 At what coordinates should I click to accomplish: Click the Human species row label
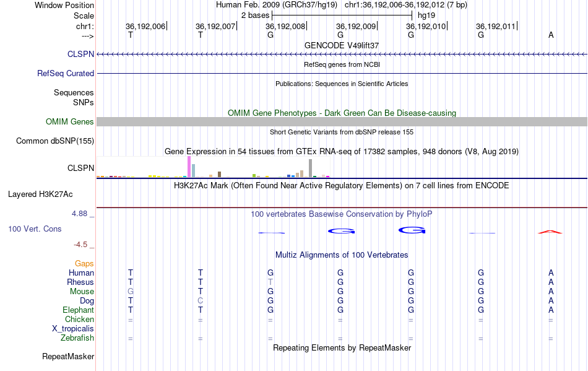(81, 273)
